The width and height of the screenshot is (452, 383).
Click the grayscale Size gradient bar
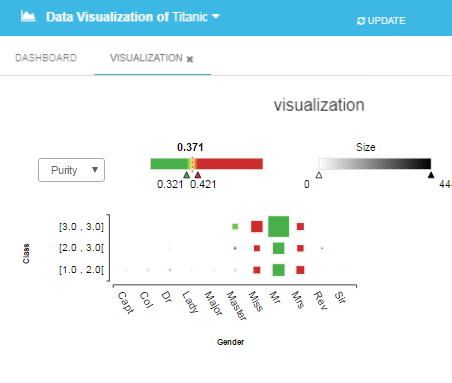click(x=375, y=164)
